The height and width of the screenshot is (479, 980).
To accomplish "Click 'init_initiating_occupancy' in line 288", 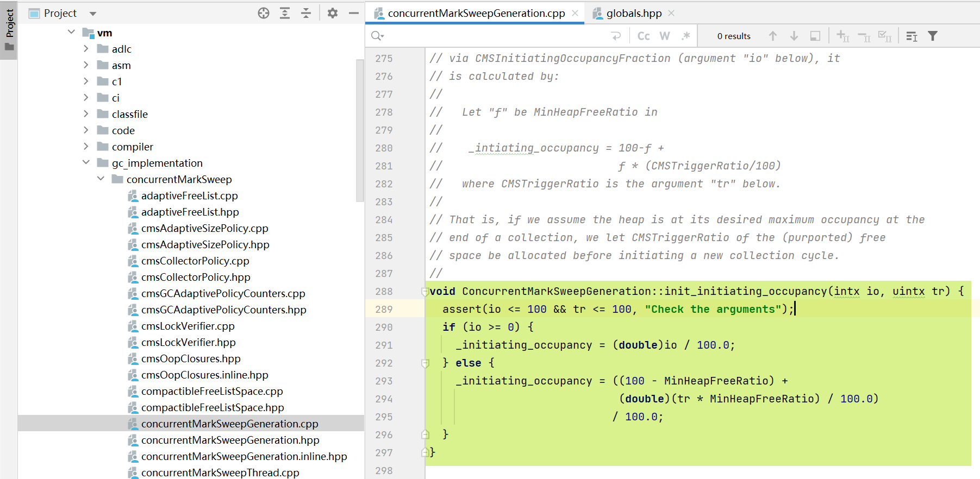I will [x=746, y=291].
